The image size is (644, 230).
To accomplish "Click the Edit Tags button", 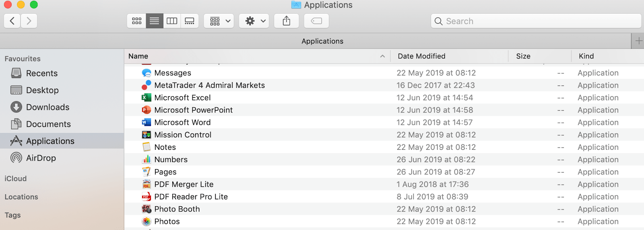I will [x=316, y=21].
